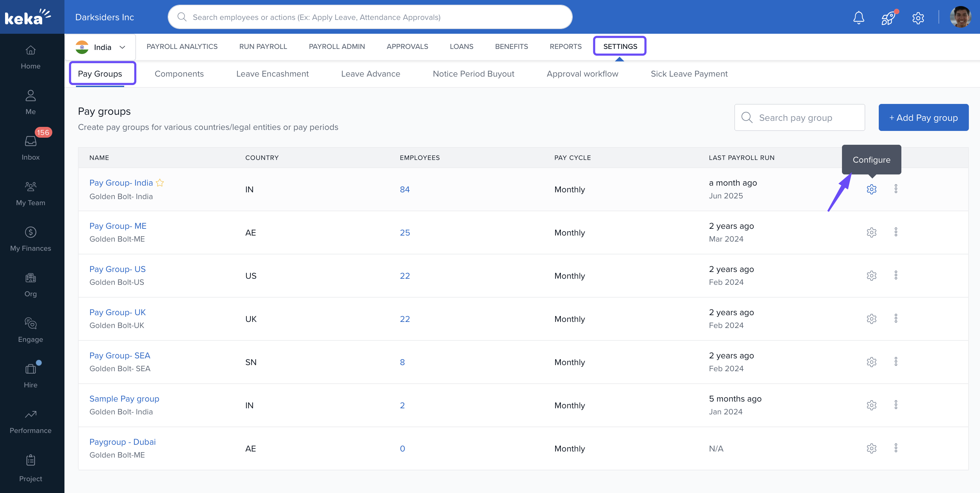Click configure gear for Pay Group- India
This screenshot has width=980, height=493.
pyautogui.click(x=871, y=189)
